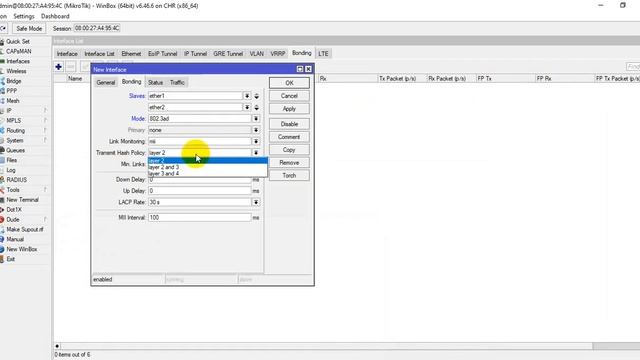Click the OK button

[289, 83]
